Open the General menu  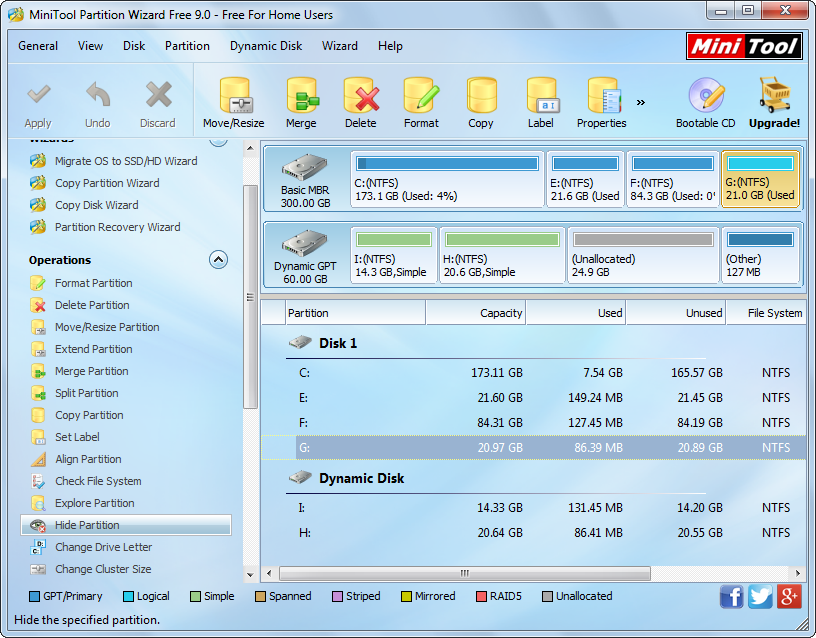[38, 46]
